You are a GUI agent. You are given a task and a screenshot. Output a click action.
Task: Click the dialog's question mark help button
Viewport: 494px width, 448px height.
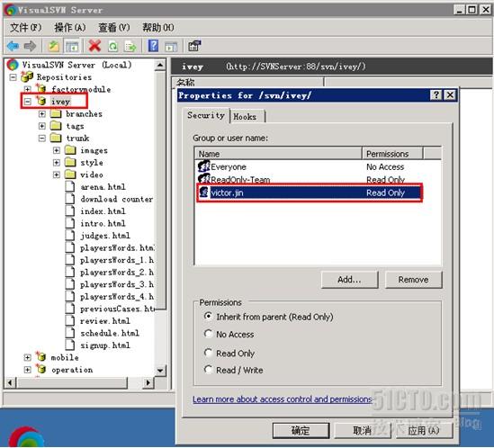(436, 94)
